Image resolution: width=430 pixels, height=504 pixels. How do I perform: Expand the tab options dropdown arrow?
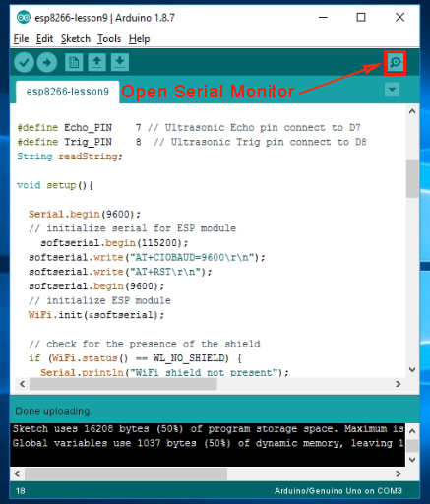pos(392,90)
